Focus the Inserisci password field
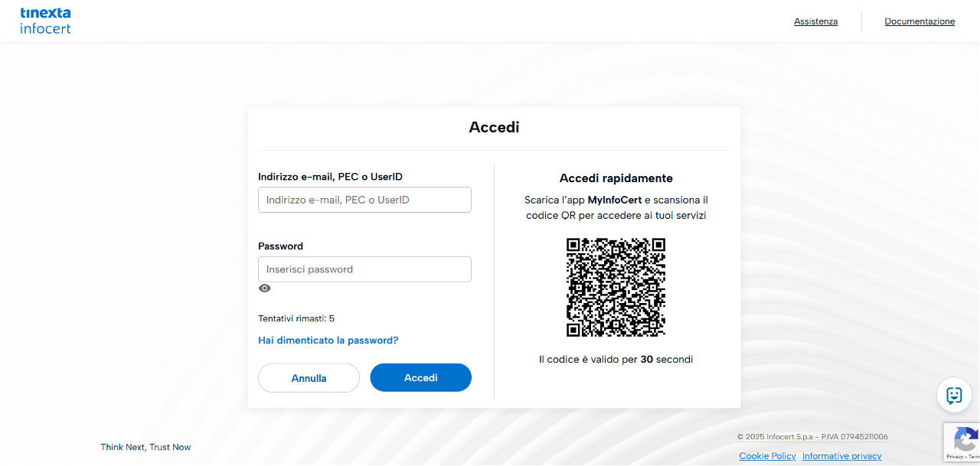 click(364, 269)
